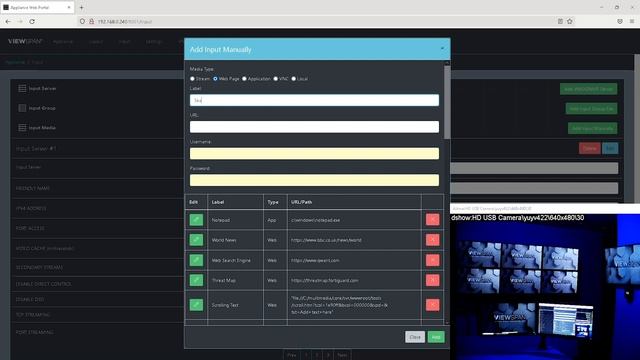Go to the Prev page of pagination
640x360 pixels.
point(291,355)
